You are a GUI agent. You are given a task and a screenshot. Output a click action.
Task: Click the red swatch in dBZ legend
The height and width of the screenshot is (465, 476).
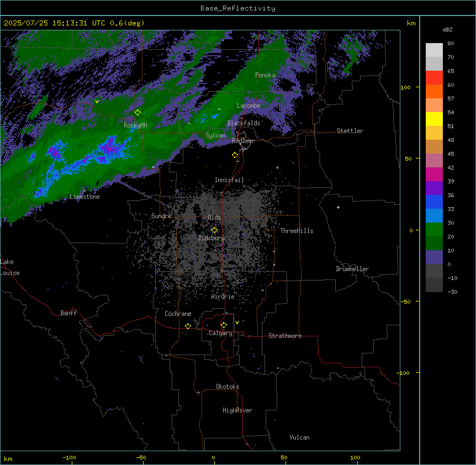click(434, 77)
